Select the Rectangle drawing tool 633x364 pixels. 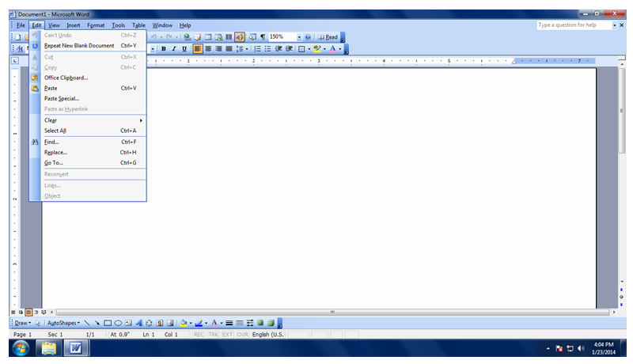108,323
